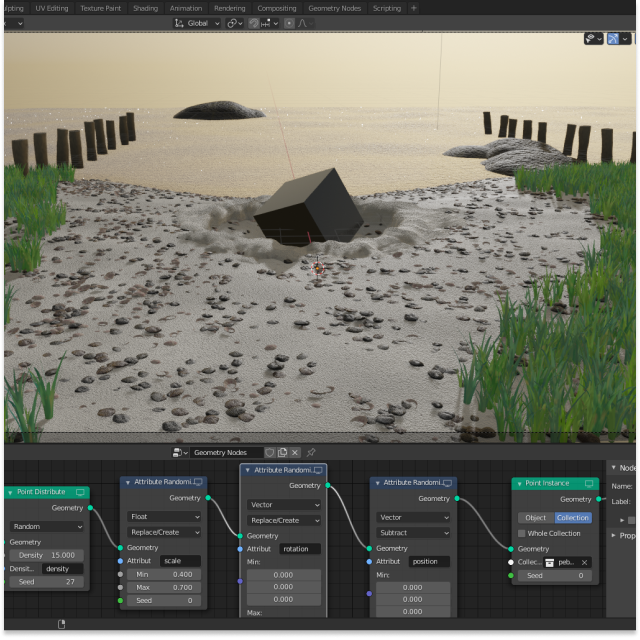The height and width of the screenshot is (640, 640).
Task: Pin the Geometry Nodes node tree
Action: (311, 453)
